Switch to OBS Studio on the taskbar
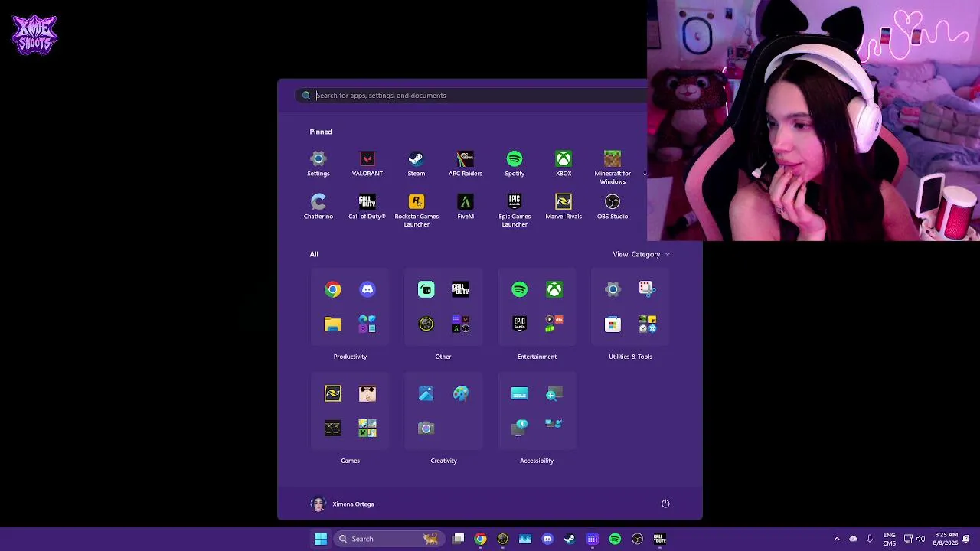Viewport: 980px width, 551px height. point(637,539)
